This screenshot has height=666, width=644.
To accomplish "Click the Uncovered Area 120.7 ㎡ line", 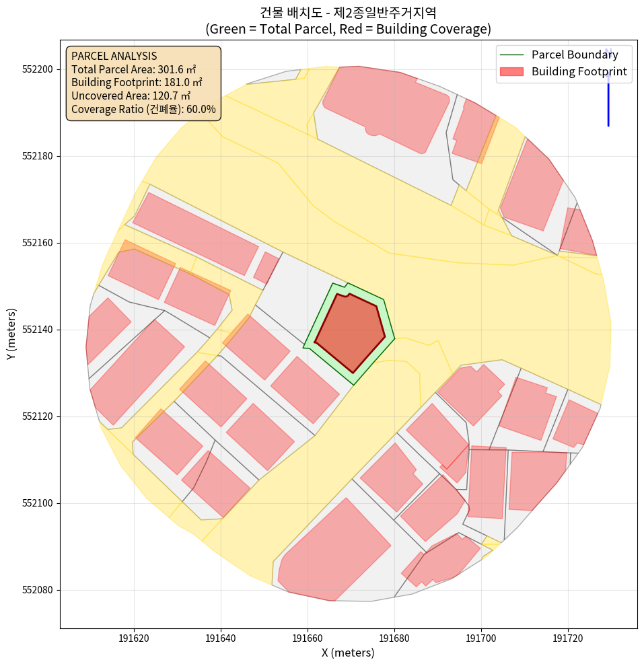I will 131,96.
